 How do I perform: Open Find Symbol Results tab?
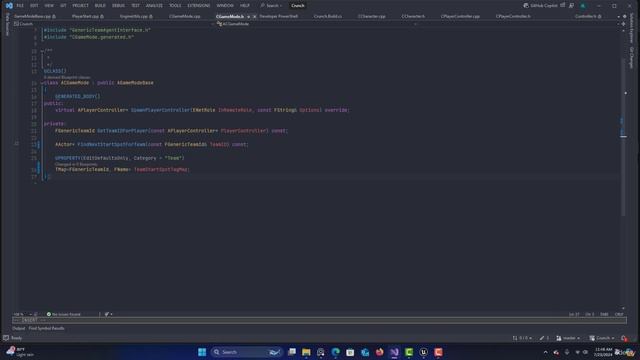(x=47, y=328)
